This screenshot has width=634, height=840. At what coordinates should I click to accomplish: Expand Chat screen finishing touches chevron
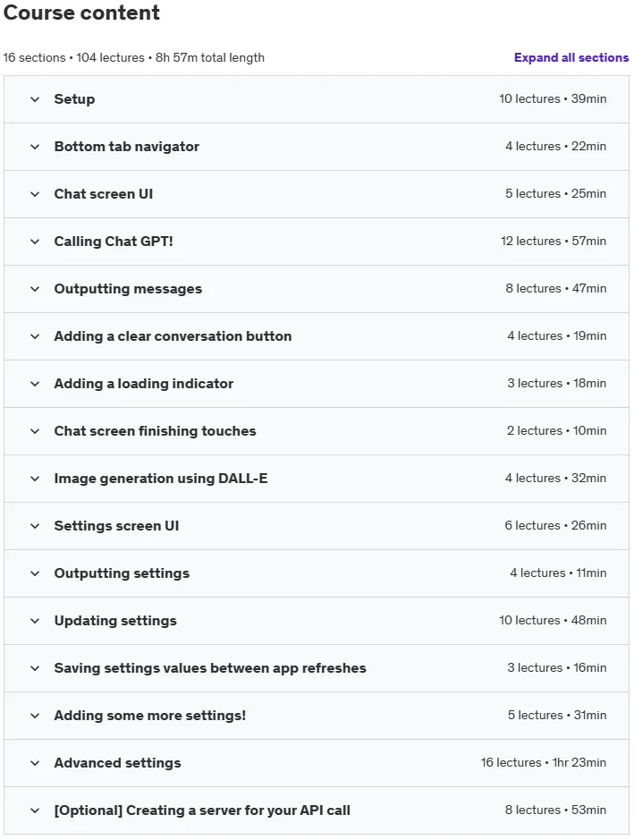pos(35,431)
